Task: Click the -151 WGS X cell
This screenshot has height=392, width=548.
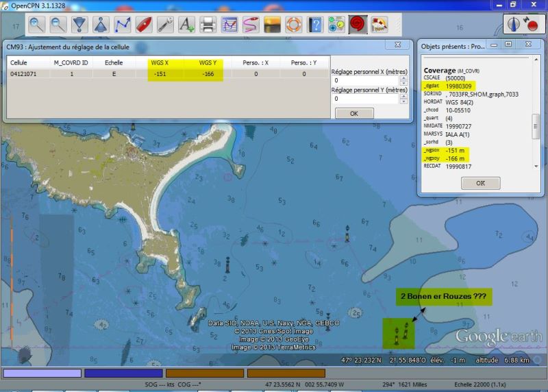Action: [160, 74]
